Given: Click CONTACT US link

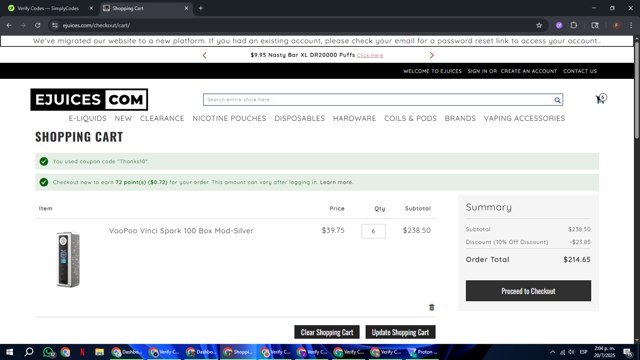Looking at the screenshot, I should pos(580,71).
